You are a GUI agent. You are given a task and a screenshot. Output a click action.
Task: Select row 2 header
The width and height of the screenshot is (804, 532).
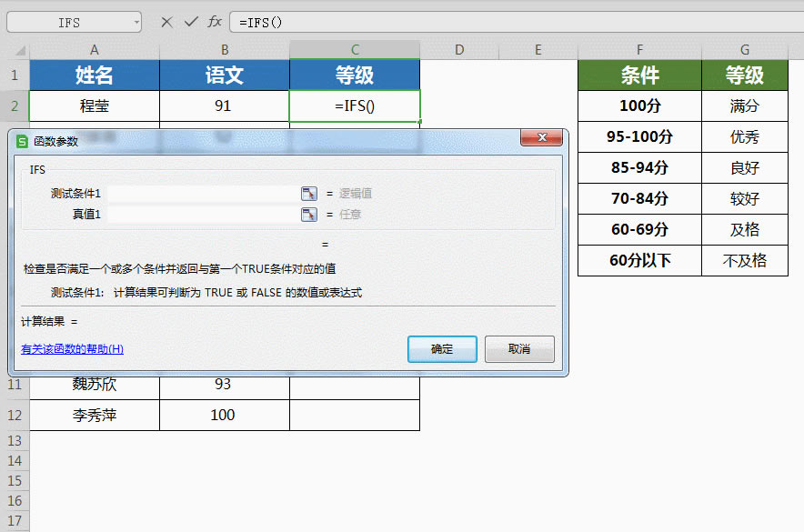point(15,106)
